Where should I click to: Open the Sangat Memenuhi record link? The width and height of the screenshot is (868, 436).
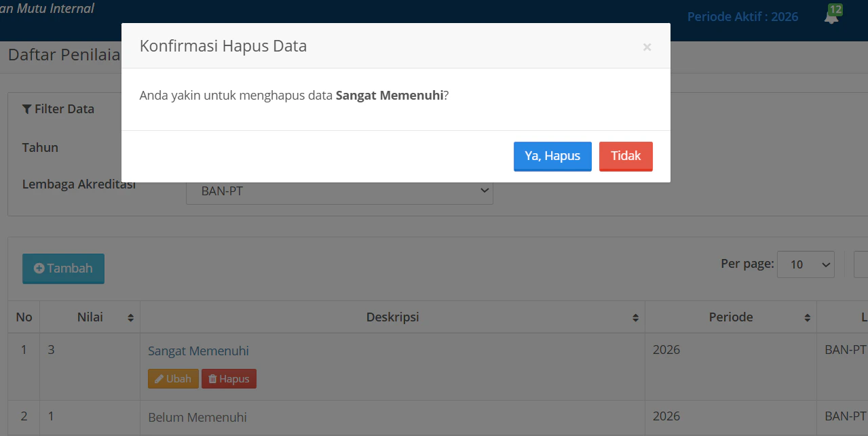tap(198, 351)
